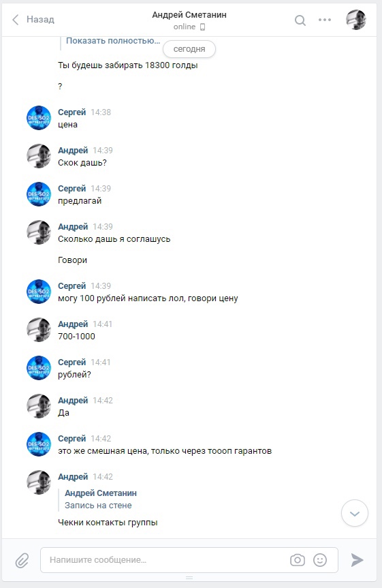Expand quoted text via Показать полностью
Screen dimensions: 382x588
click(x=113, y=40)
